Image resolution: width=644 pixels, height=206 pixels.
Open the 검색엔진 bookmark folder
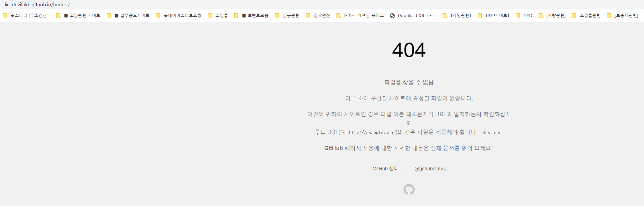coord(318,16)
